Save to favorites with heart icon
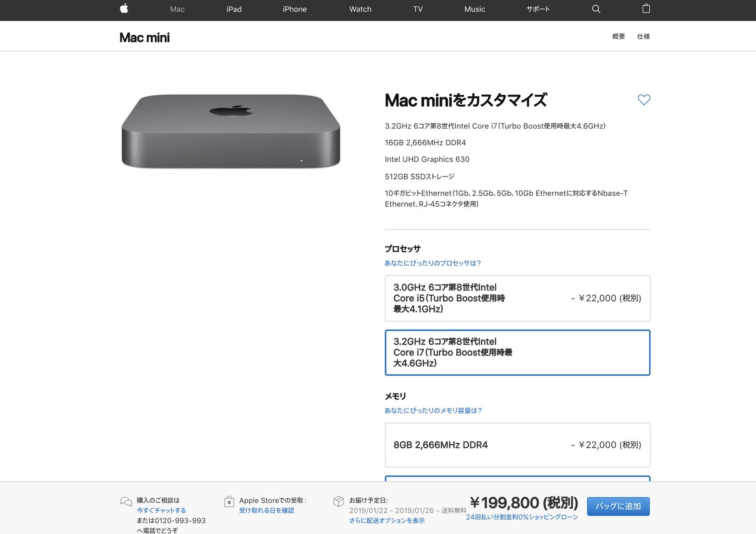The height and width of the screenshot is (534, 756). point(644,100)
